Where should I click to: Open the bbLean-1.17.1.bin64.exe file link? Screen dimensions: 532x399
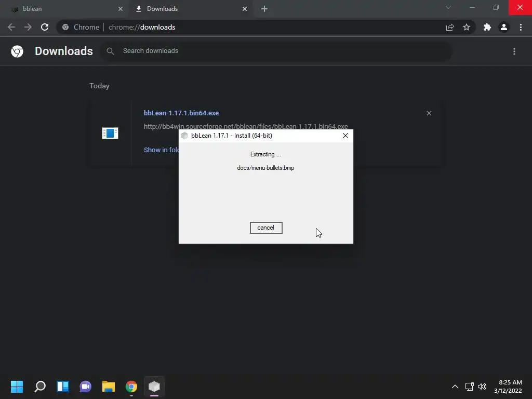point(181,113)
